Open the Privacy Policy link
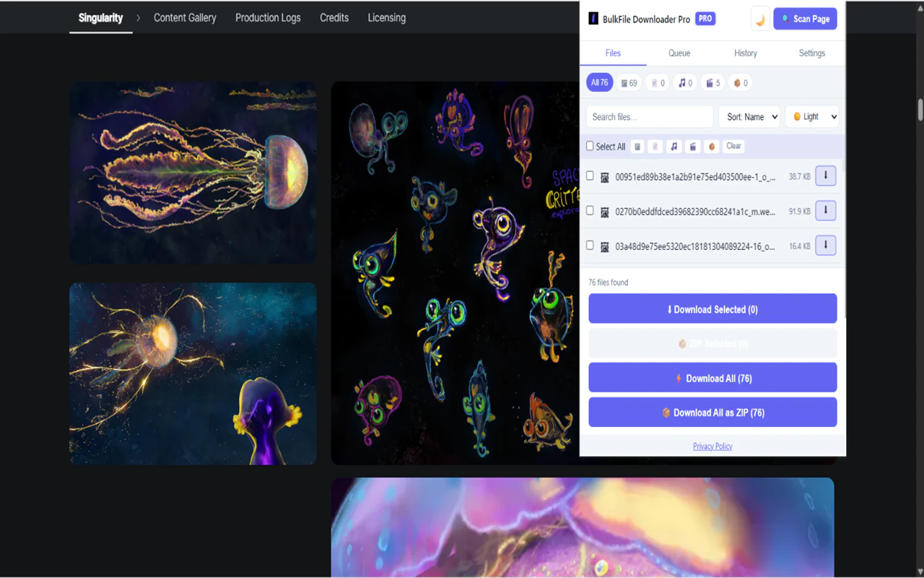924x578 pixels. 712,447
